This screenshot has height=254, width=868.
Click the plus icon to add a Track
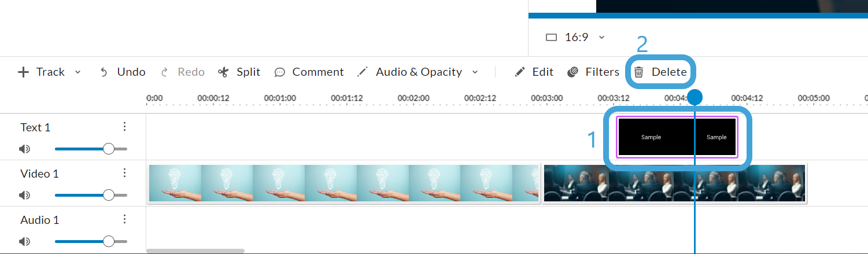pos(23,72)
